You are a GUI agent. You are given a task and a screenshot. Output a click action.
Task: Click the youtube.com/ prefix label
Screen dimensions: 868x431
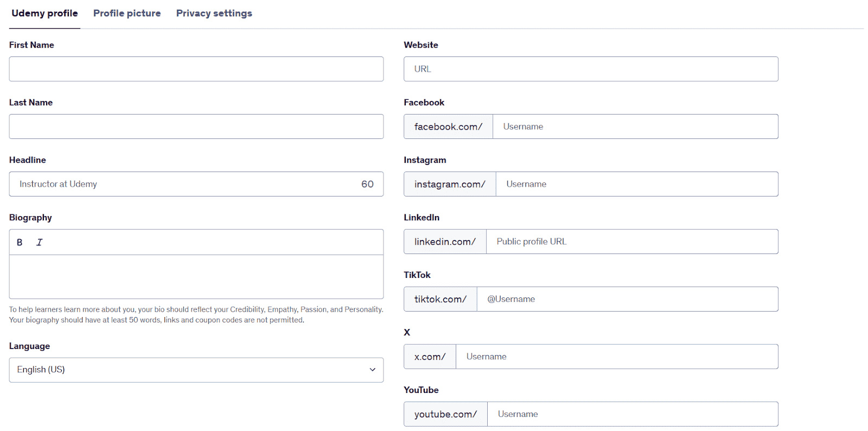445,414
